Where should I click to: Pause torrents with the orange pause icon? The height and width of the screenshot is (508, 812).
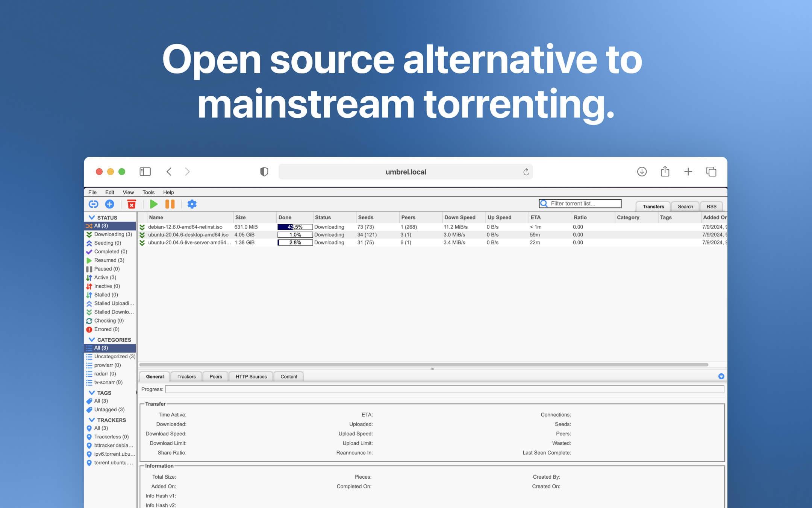point(170,204)
